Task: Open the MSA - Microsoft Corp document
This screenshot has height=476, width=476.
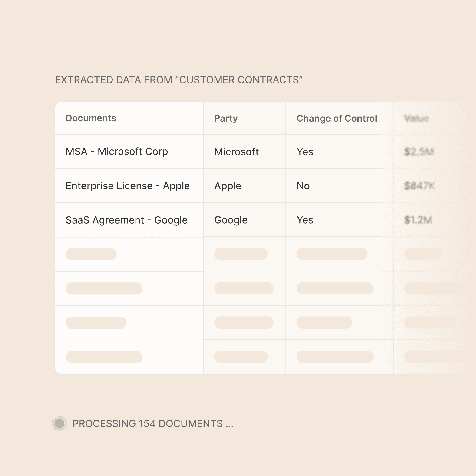Action: pos(116,152)
